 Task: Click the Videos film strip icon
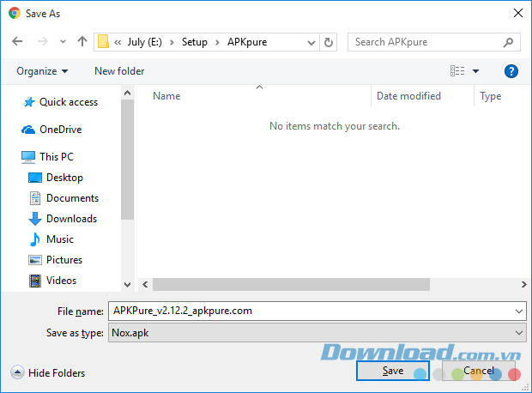click(x=35, y=281)
